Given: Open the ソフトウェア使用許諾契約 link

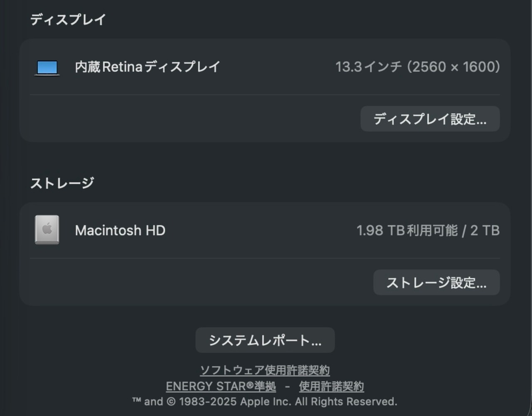Looking at the screenshot, I should tap(265, 370).
